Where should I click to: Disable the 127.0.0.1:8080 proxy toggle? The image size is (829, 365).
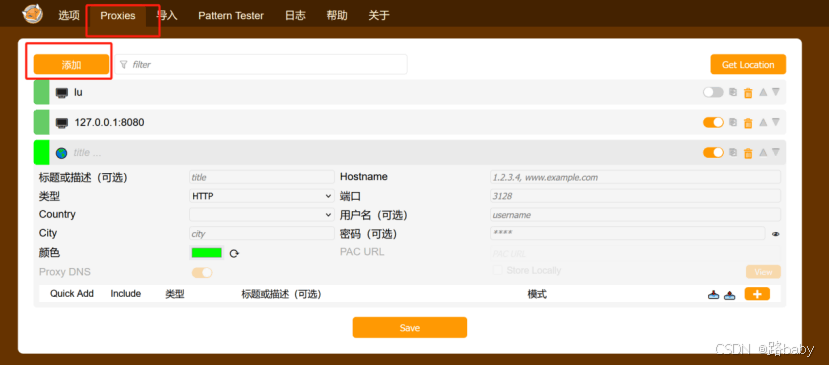click(713, 122)
